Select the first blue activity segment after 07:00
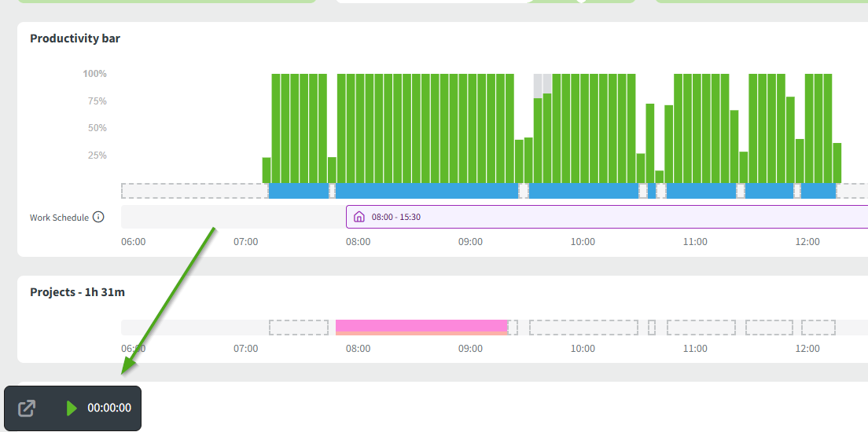The image size is (868, 432). click(298, 191)
